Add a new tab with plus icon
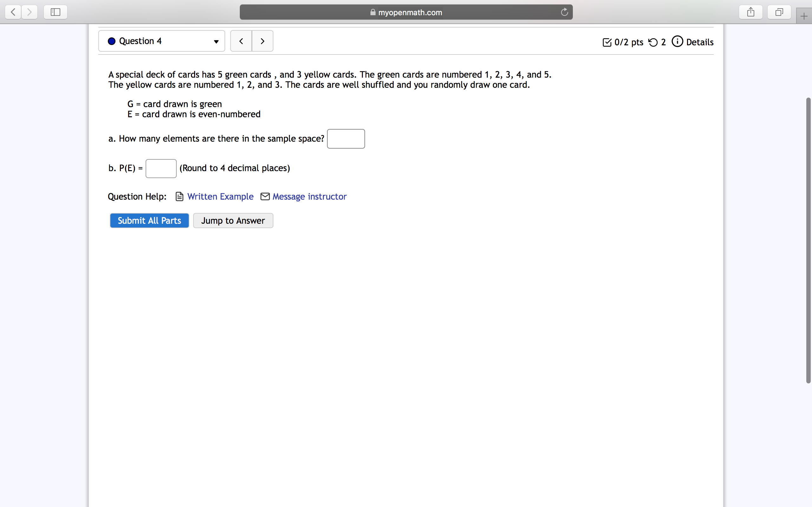The width and height of the screenshot is (812, 507). pyautogui.click(x=804, y=16)
